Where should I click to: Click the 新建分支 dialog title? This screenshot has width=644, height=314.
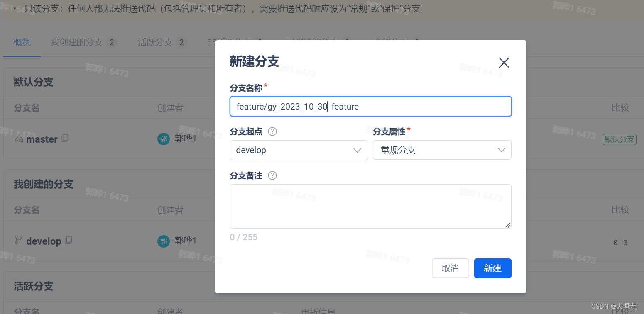click(x=255, y=61)
